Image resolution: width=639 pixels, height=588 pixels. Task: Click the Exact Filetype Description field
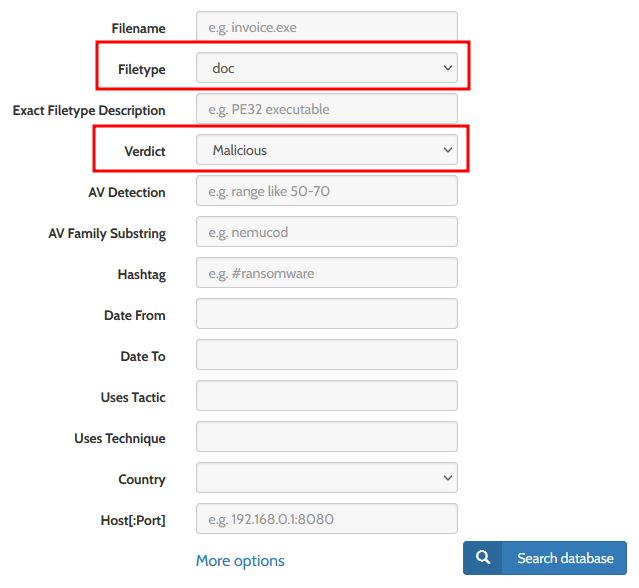click(x=326, y=109)
